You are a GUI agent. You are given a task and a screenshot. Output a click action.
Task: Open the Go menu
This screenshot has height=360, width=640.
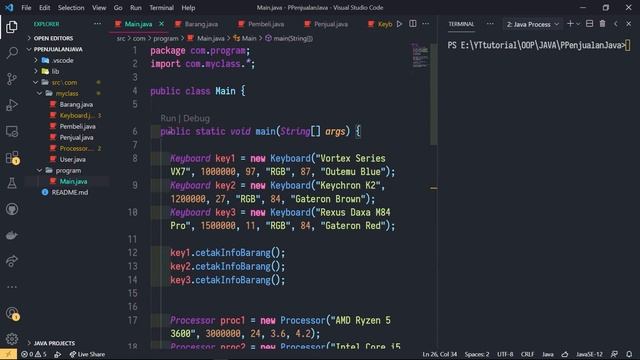coord(118,7)
